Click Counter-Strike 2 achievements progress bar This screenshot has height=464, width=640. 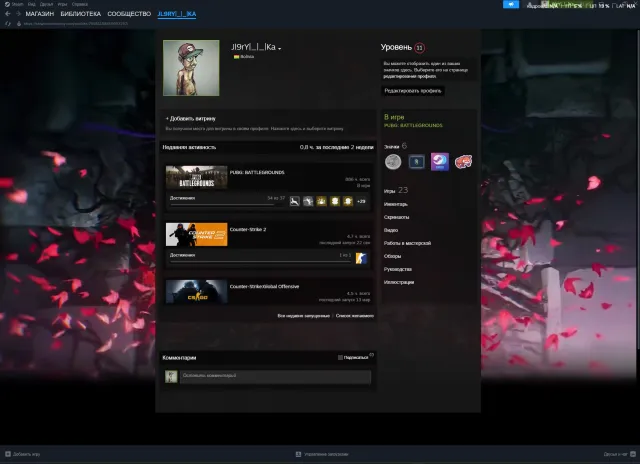(x=260, y=262)
